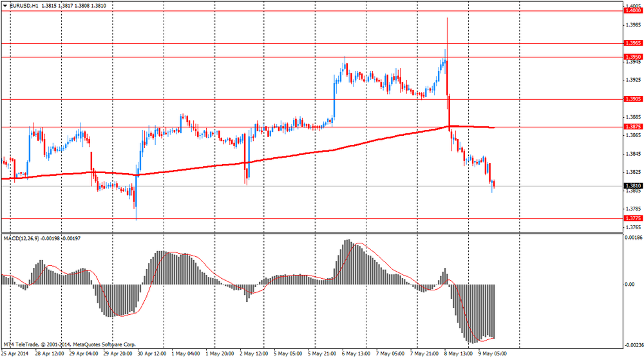Click the 1.3925 price axis label
This screenshot has width=644, height=358.
point(633,80)
